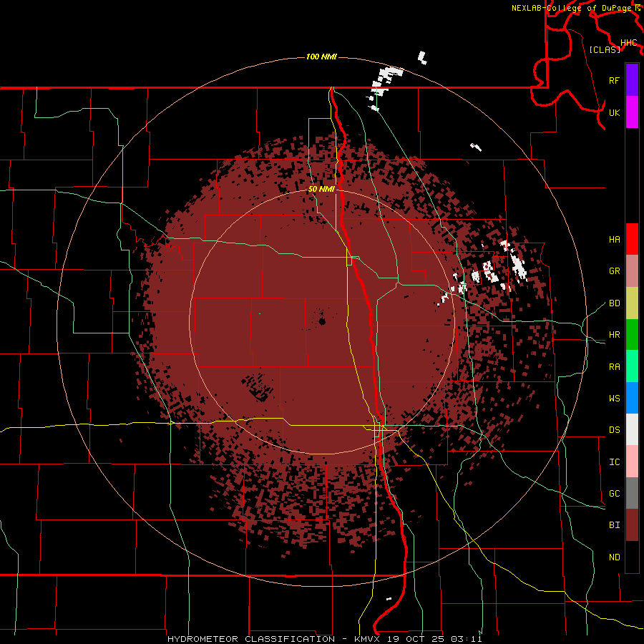Click the radar site dot at map center
The width and height of the screenshot is (644, 644).
322,321
